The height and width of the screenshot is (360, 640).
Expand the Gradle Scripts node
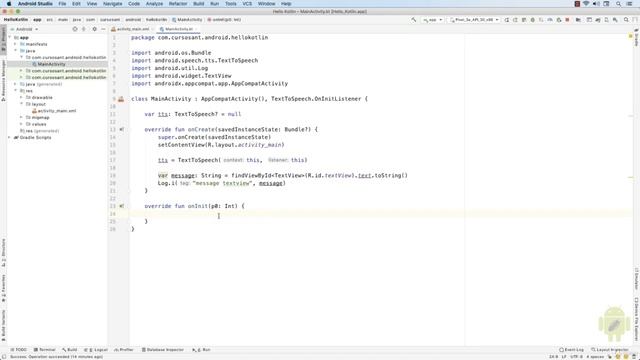click(10, 138)
